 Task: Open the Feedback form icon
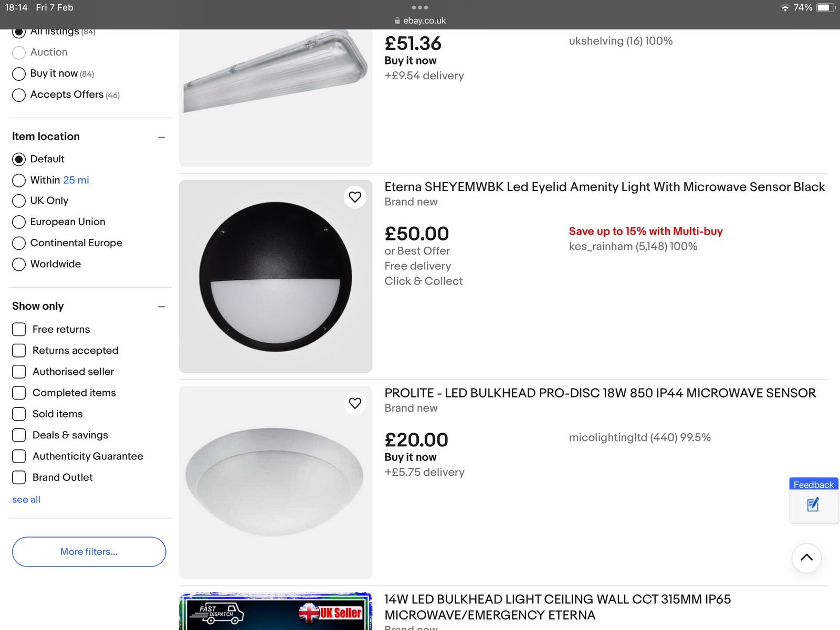[813, 505]
